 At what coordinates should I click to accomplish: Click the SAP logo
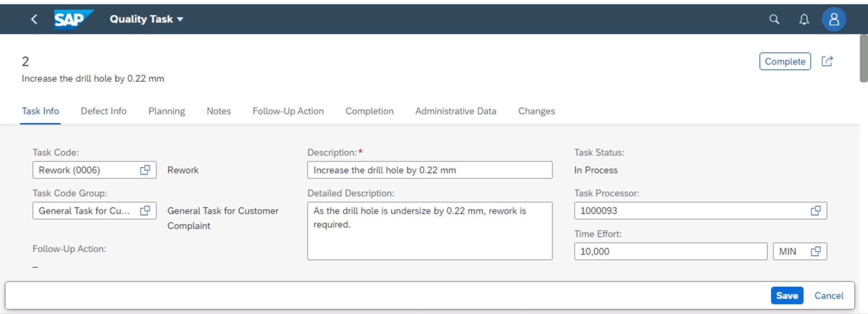[x=72, y=19]
